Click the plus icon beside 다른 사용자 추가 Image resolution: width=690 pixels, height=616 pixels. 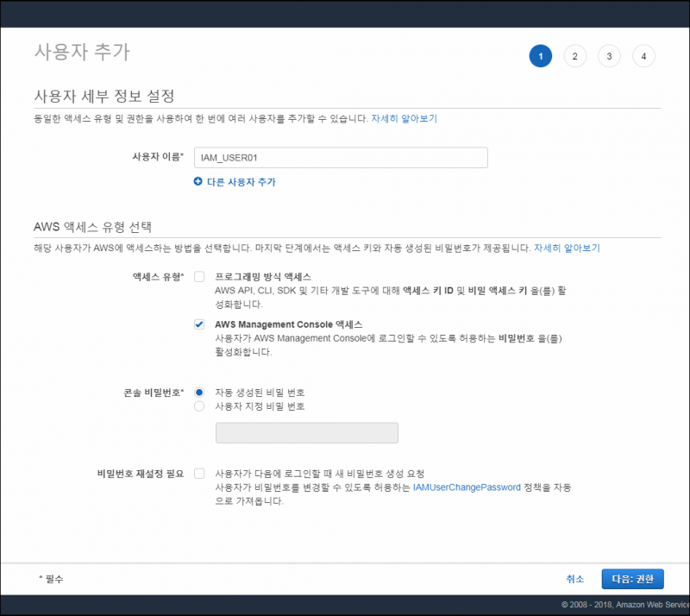pyautogui.click(x=198, y=181)
